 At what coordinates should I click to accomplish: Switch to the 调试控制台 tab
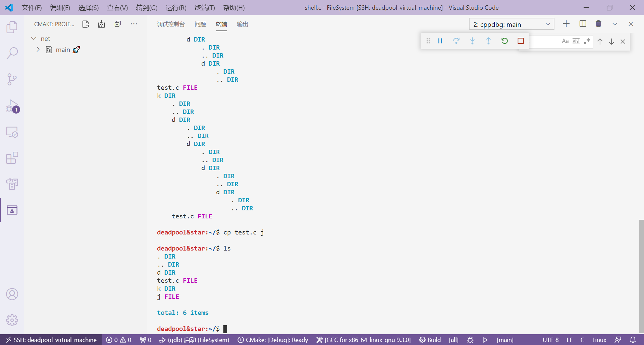pos(171,24)
